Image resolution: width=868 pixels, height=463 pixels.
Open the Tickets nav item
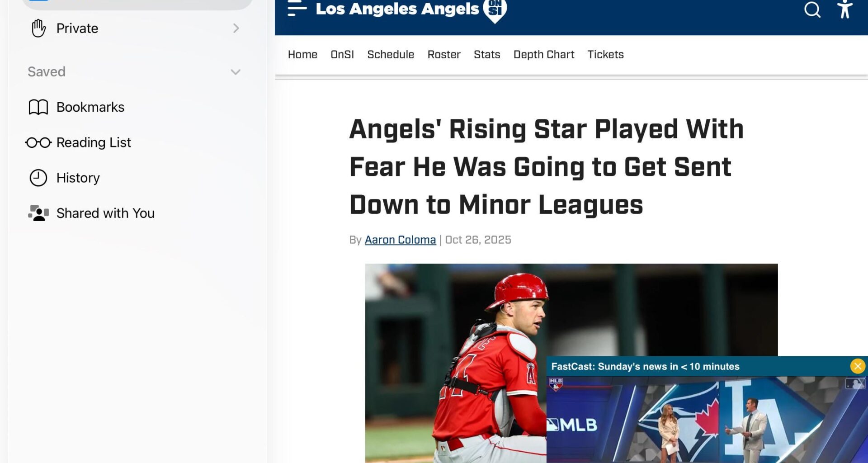[x=605, y=54]
